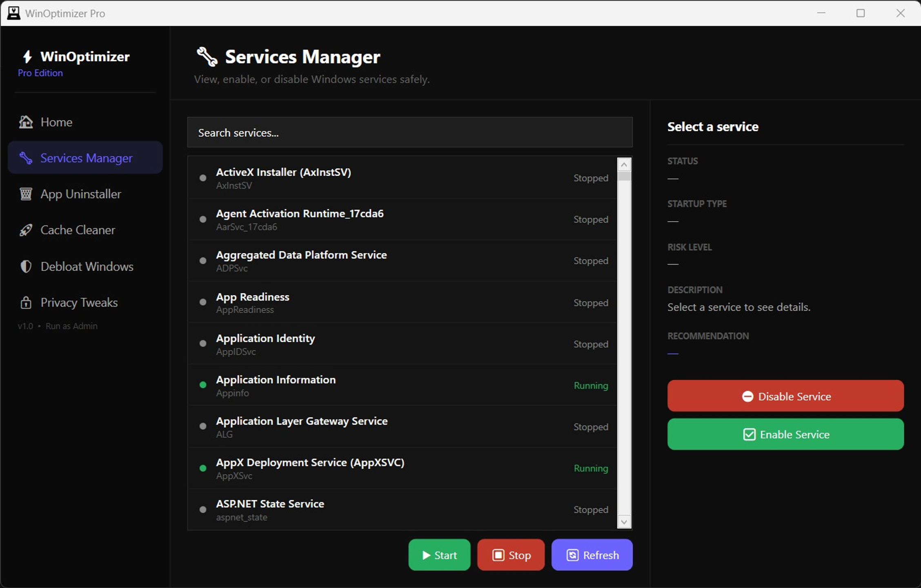Click the Stopped status of ActiveX Installer
921x588 pixels.
pos(591,178)
